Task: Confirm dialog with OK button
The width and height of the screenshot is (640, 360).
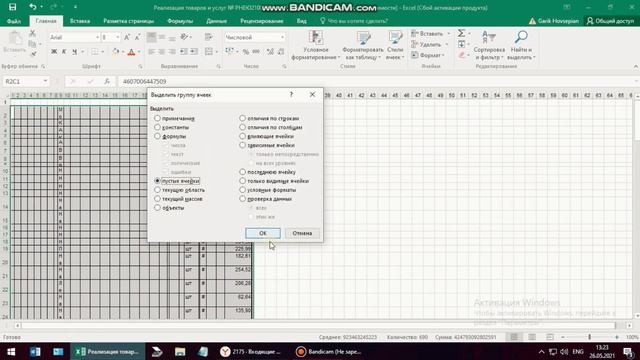Action: (263, 233)
